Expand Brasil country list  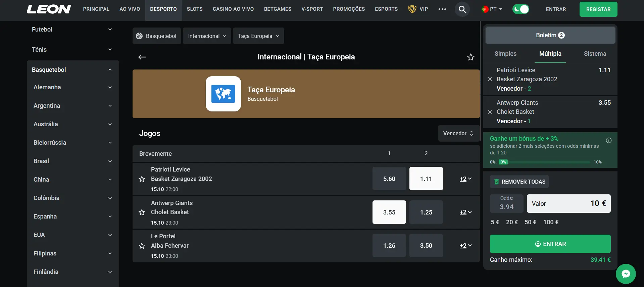pyautogui.click(x=73, y=161)
